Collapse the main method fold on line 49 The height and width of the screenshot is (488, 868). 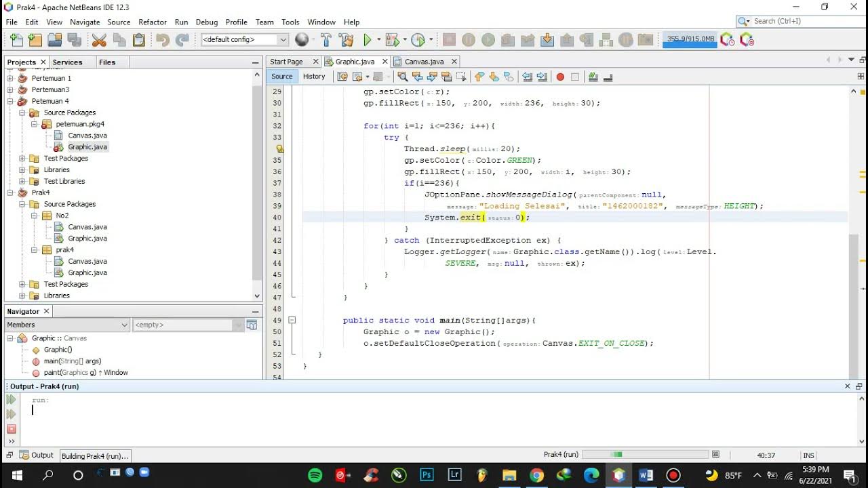tap(292, 320)
